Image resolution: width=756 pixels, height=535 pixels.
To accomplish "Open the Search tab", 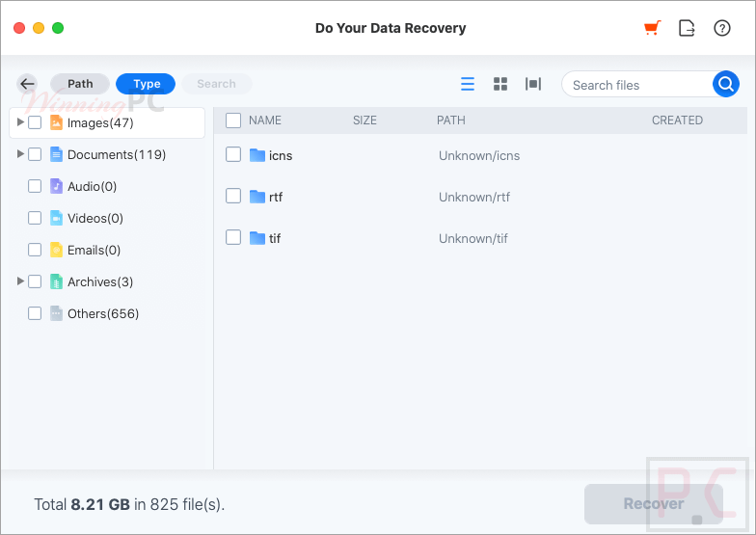I will [x=216, y=84].
